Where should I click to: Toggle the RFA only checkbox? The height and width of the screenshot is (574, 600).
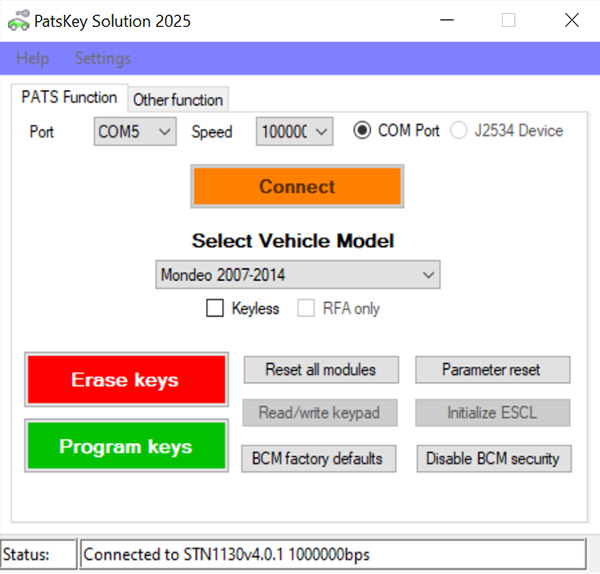pyautogui.click(x=306, y=308)
